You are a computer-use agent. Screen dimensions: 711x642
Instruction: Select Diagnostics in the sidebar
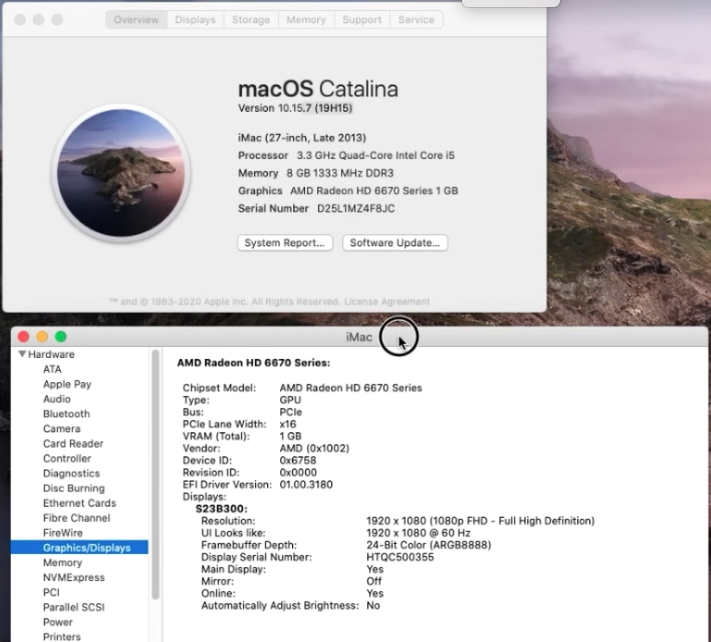click(x=71, y=473)
